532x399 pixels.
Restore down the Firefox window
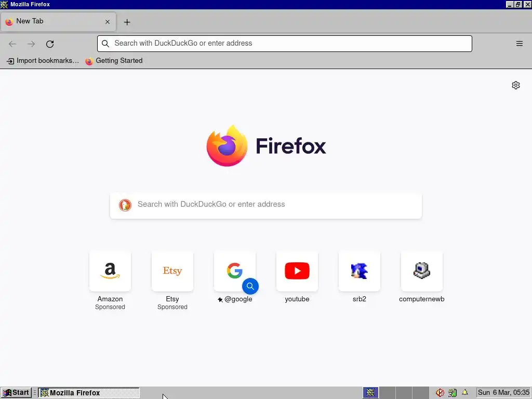[518, 4]
